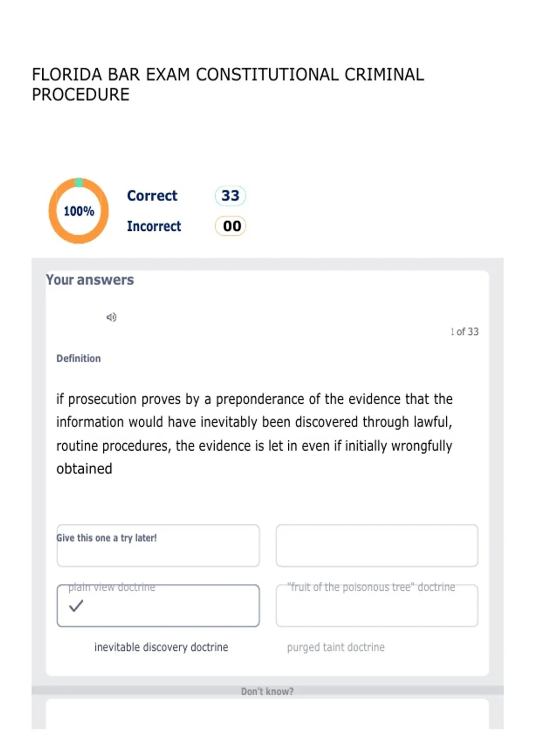Click the Incorrect label

154,226
